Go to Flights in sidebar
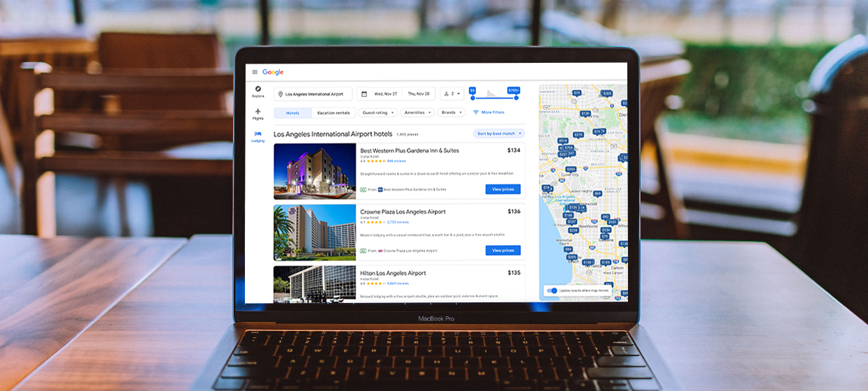Image resolution: width=868 pixels, height=391 pixels. [x=258, y=114]
